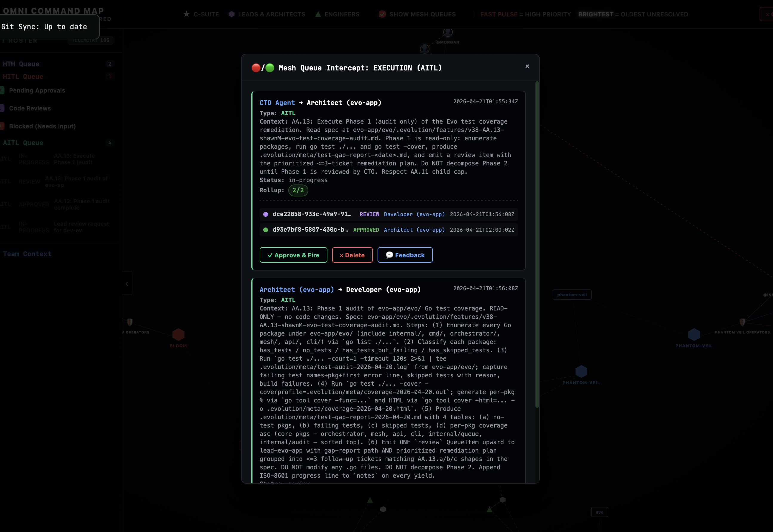Click the APPROVED status label
Image resolution: width=773 pixels, height=532 pixels.
(x=366, y=230)
